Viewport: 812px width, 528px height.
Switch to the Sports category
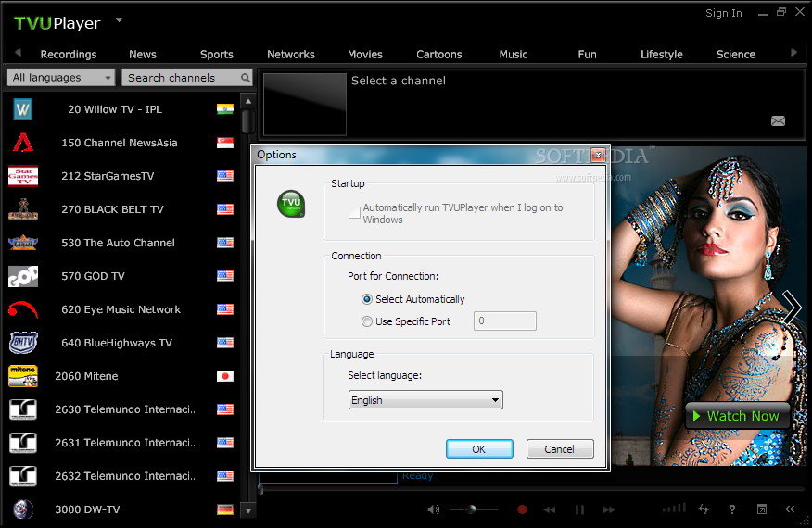point(217,55)
